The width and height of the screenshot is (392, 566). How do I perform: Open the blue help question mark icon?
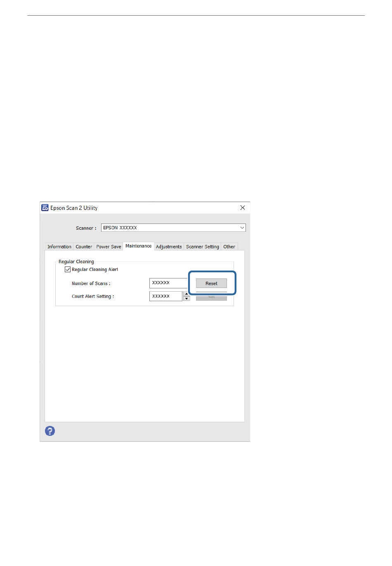50,431
